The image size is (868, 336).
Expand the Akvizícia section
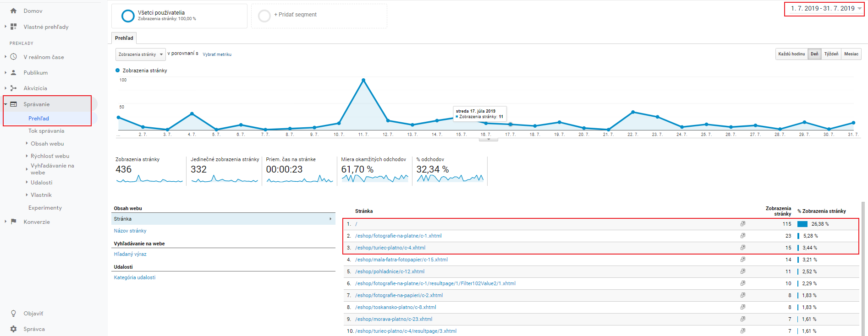click(x=5, y=88)
